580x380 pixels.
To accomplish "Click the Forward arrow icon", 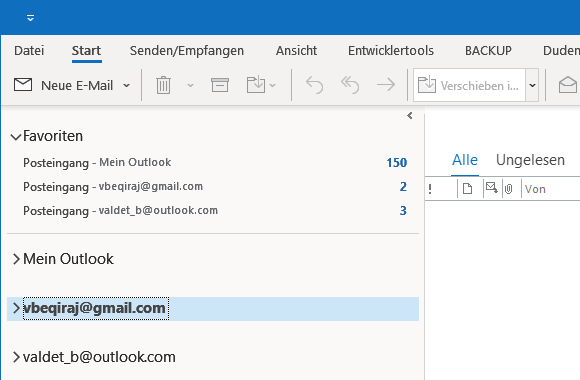I will click(386, 85).
